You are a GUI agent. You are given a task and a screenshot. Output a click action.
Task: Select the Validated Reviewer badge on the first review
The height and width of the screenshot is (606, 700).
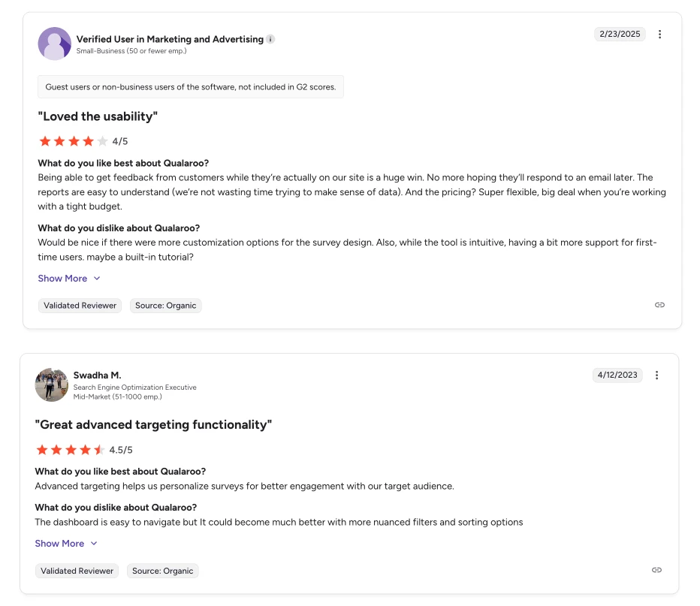[80, 305]
